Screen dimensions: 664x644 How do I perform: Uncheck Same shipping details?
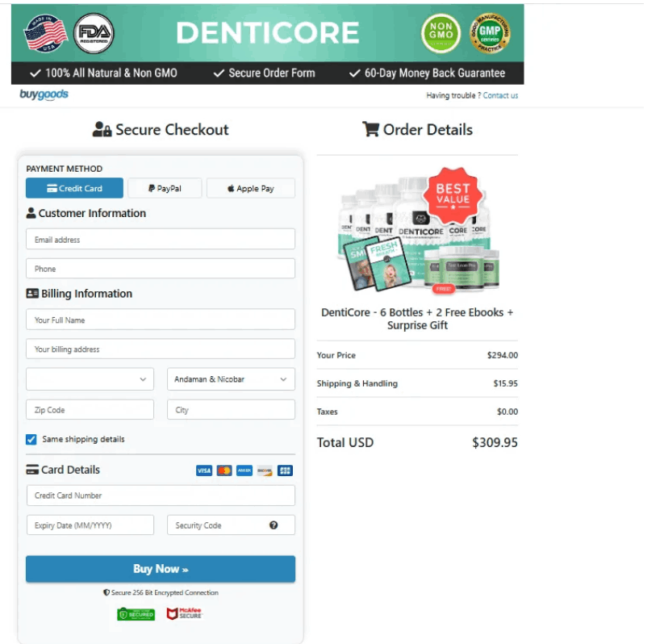(x=31, y=439)
